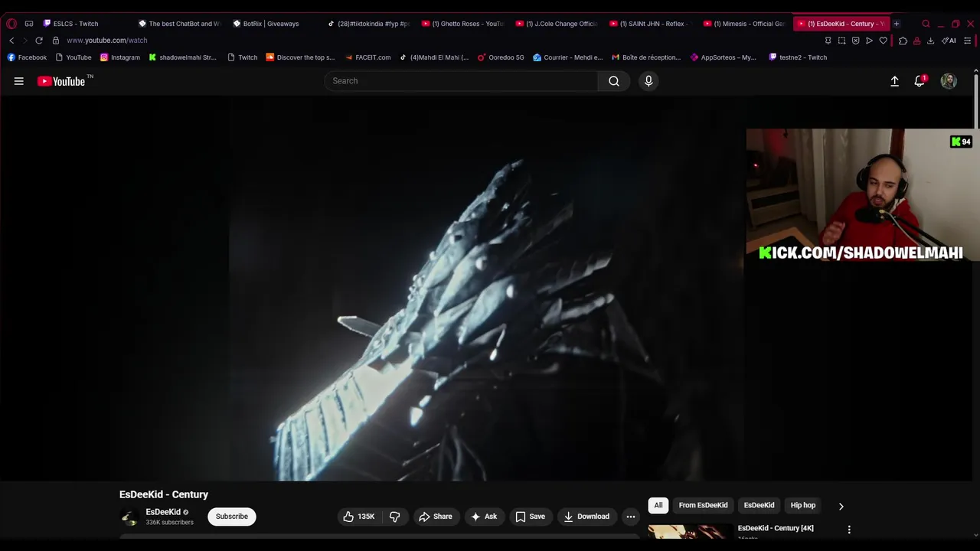Click the Ask button under video
This screenshot has width=980, height=551.
tap(485, 517)
